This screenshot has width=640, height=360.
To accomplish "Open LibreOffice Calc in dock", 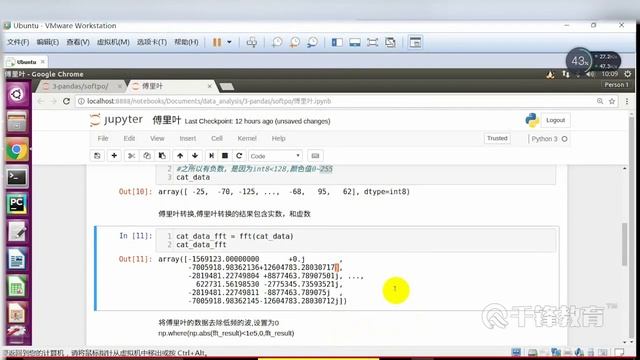I will point(17,287).
